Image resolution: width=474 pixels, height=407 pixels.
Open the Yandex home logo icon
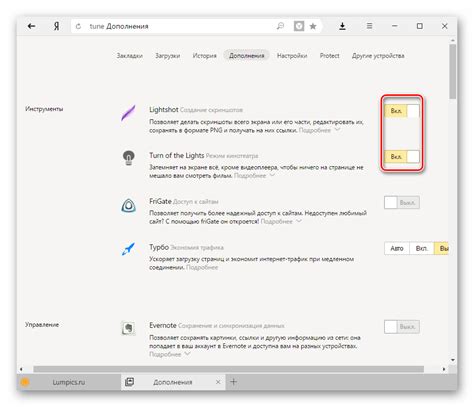pyautogui.click(x=57, y=26)
